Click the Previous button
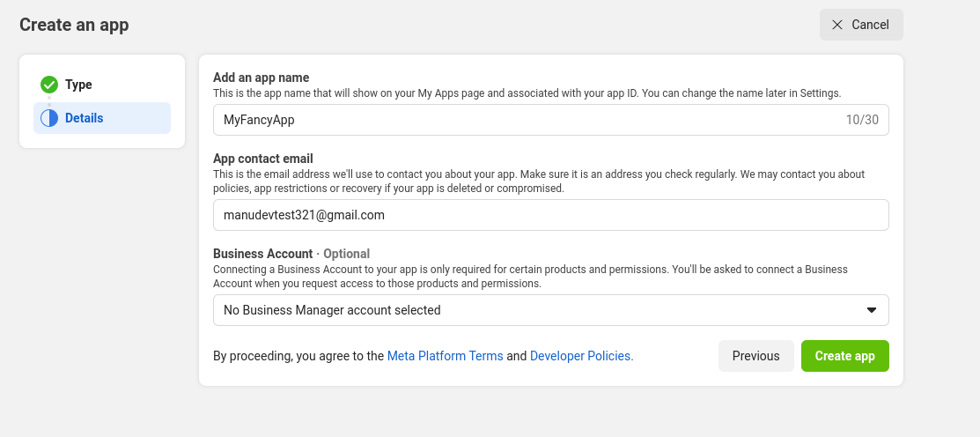The image size is (980, 437). (755, 356)
